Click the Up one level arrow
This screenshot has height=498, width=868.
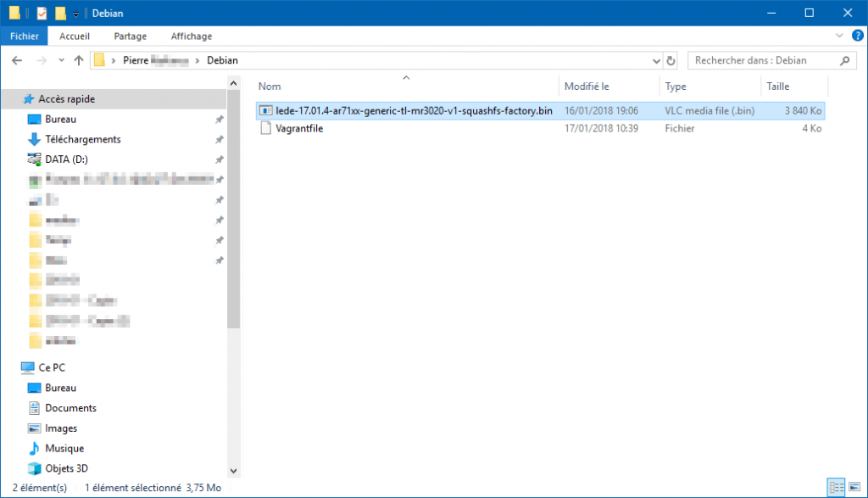pyautogui.click(x=79, y=61)
